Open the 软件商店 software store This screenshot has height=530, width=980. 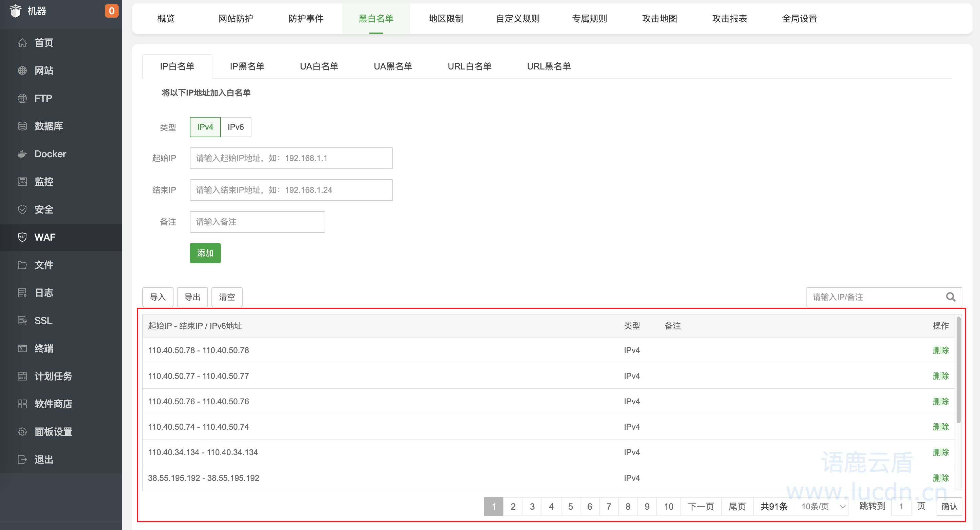click(x=53, y=404)
